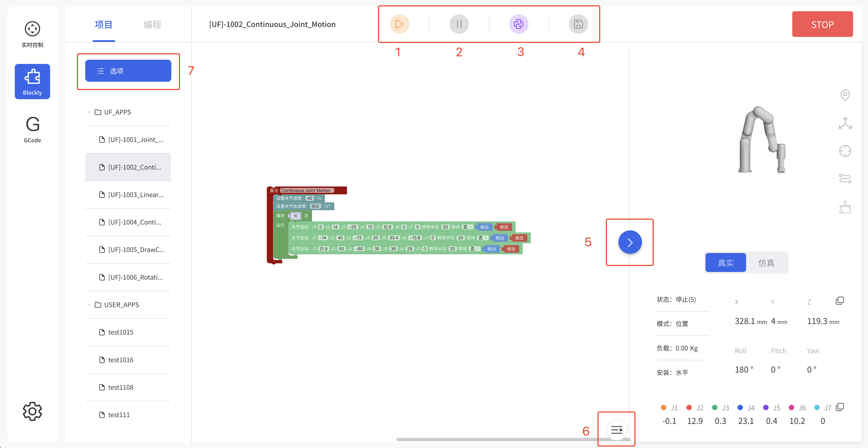
Task: Pause the running program
Action: 459,24
